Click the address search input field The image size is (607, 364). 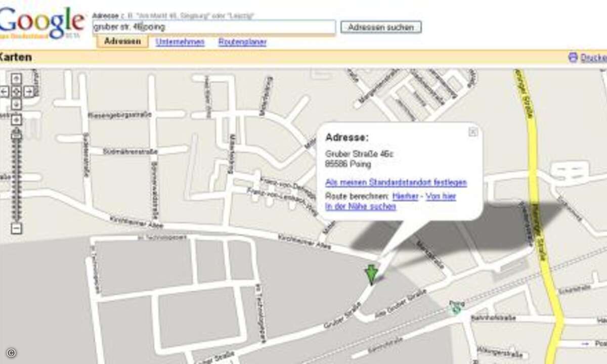pos(214,27)
